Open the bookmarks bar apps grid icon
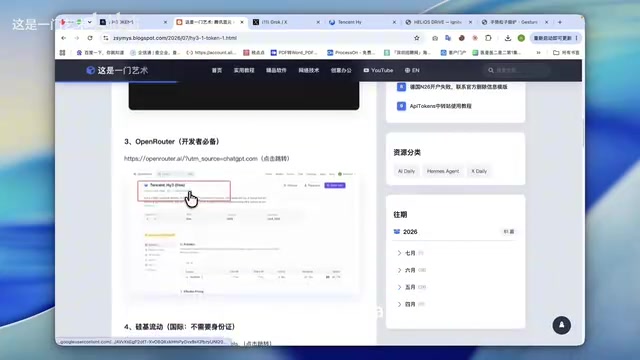 [x=62, y=53]
